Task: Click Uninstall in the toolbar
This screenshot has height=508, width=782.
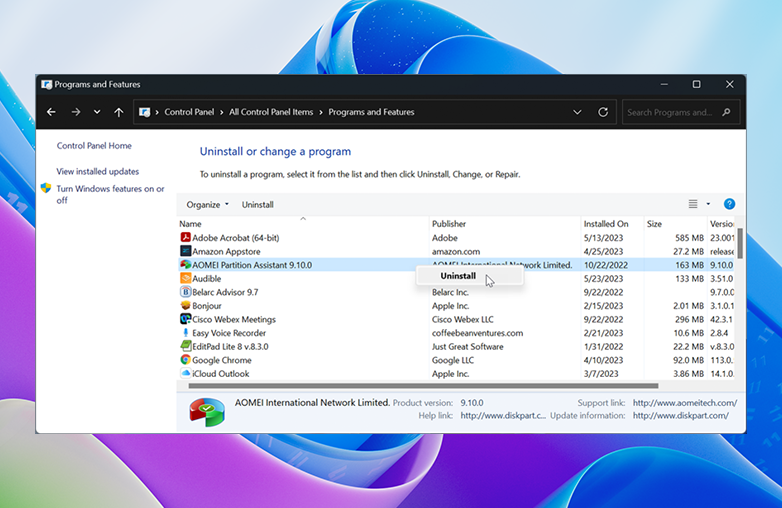Action: coord(257,204)
